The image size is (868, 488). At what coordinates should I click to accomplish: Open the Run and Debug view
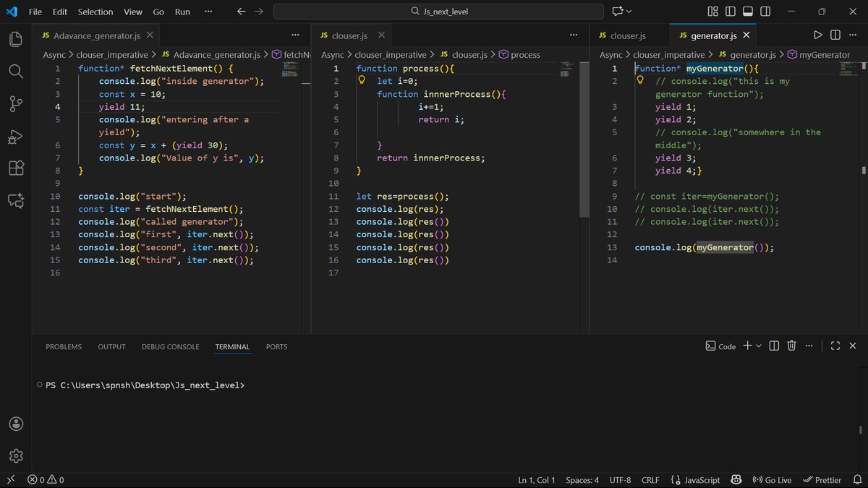(15, 137)
